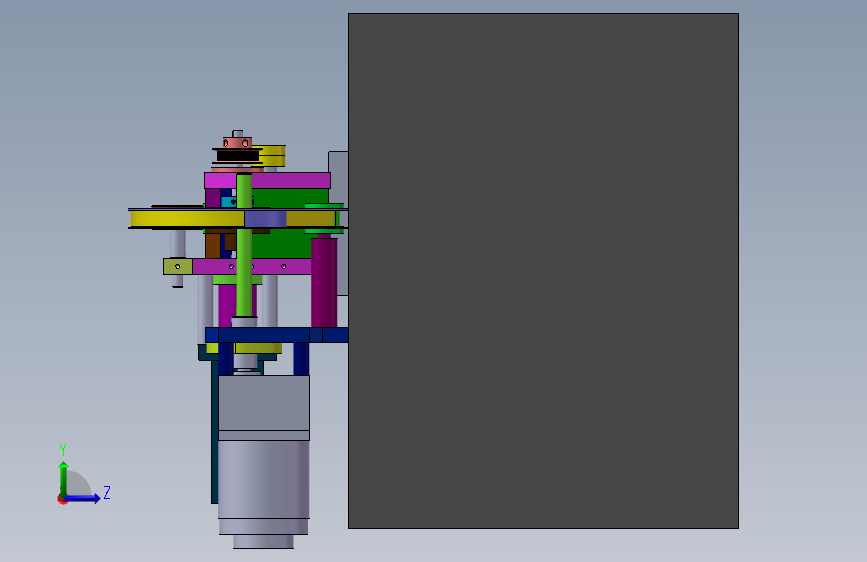Select the blue-purple block on the yellow disc

[x=265, y=218]
